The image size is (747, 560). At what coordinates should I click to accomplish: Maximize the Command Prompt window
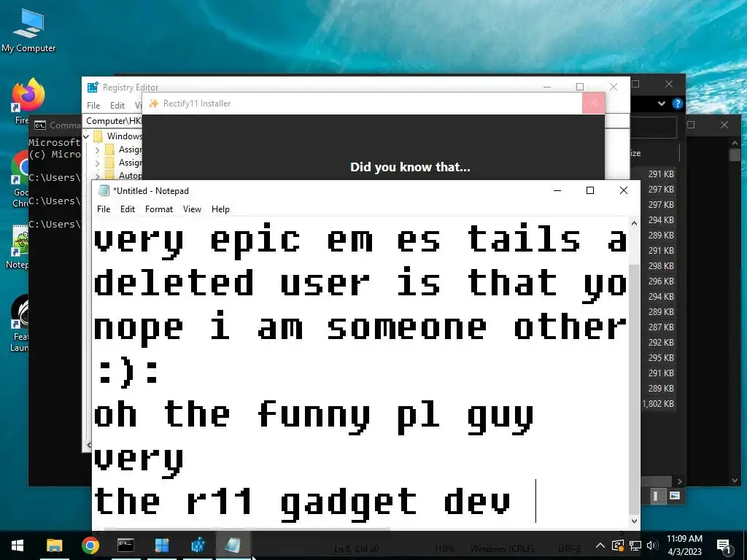pyautogui.click(x=692, y=125)
